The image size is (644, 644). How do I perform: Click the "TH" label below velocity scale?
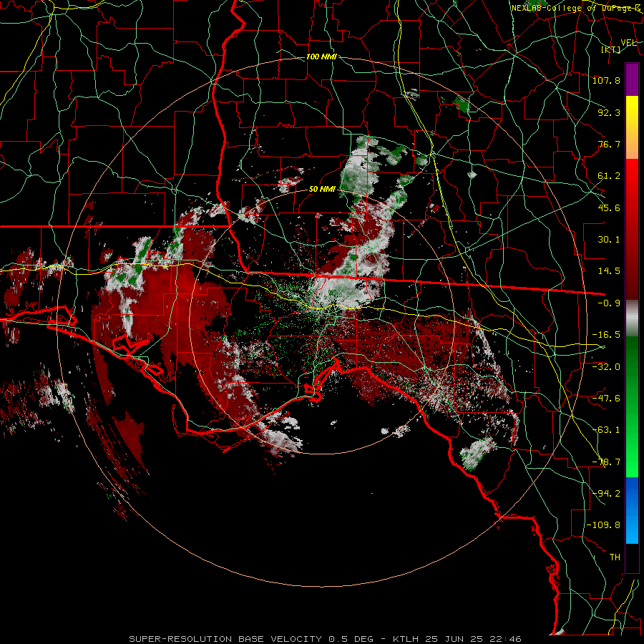click(x=615, y=557)
